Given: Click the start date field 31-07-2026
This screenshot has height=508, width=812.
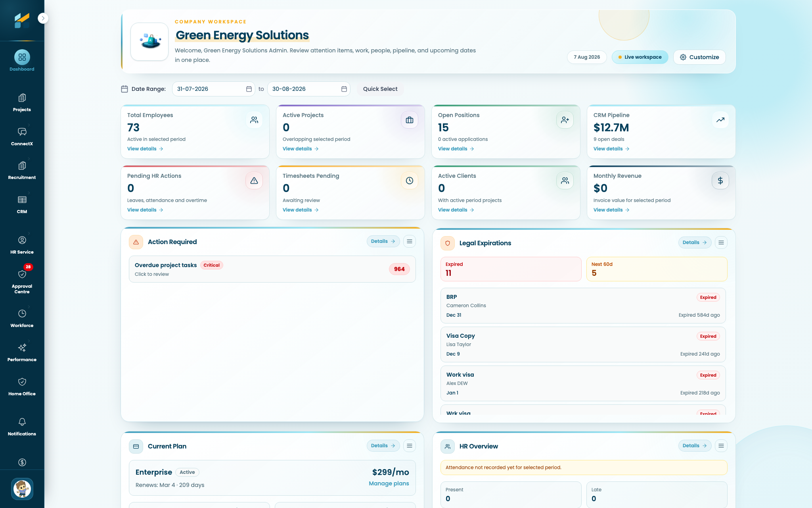Looking at the screenshot, I should 214,89.
